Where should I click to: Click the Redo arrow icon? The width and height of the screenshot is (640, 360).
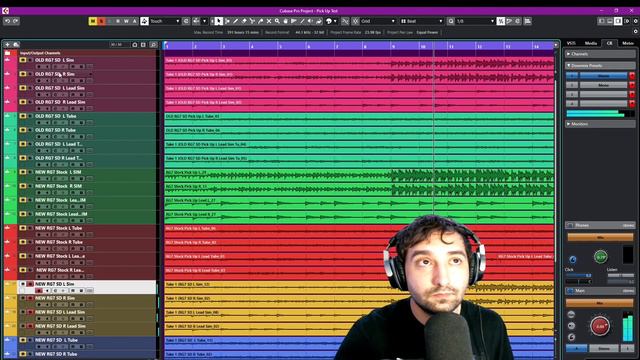16,21
